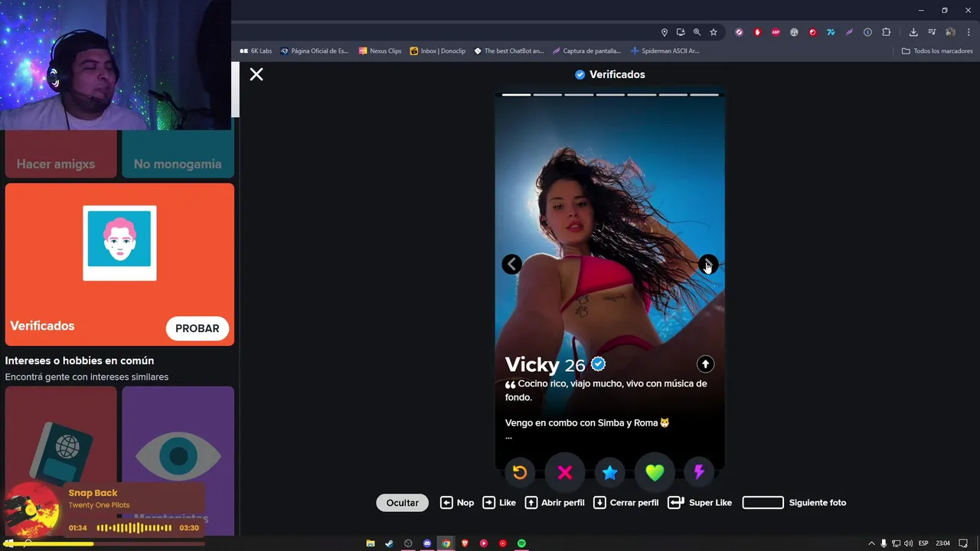Open the notification center icon

coord(963,543)
